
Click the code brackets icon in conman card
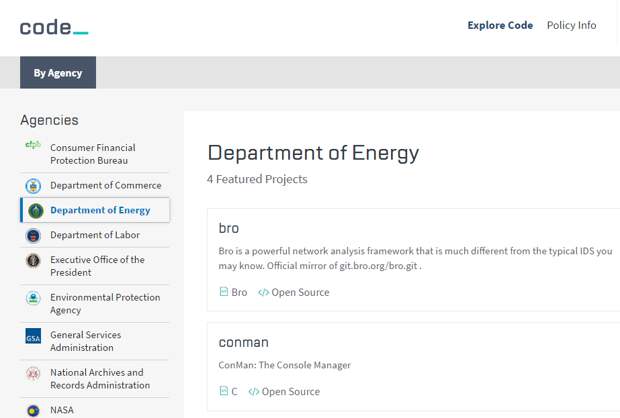point(254,392)
